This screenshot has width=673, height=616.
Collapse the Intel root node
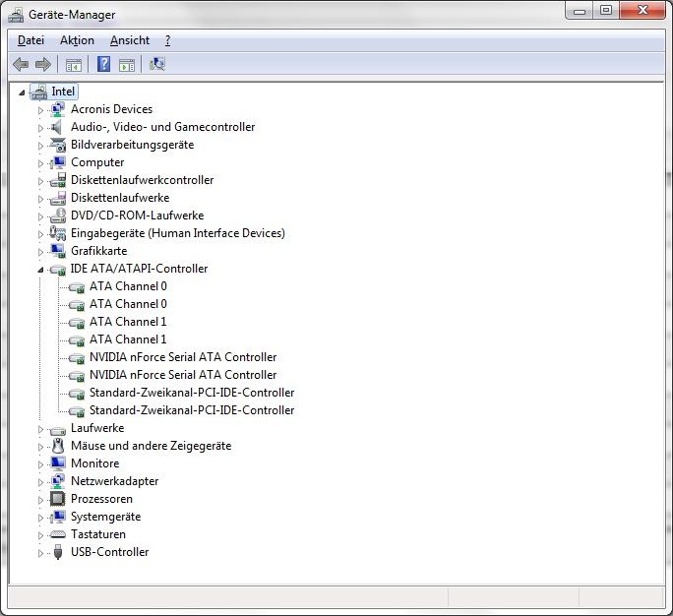[x=22, y=92]
